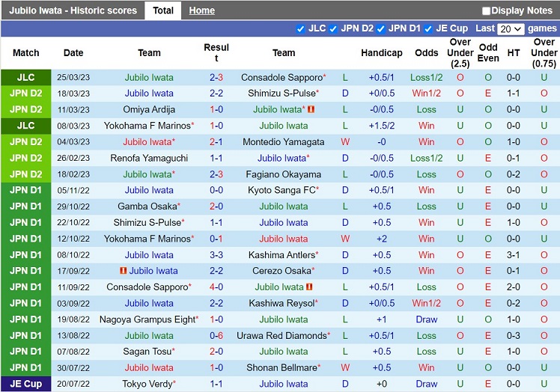Click the JPN D2 badge on 18/03/23 row

click(x=26, y=94)
